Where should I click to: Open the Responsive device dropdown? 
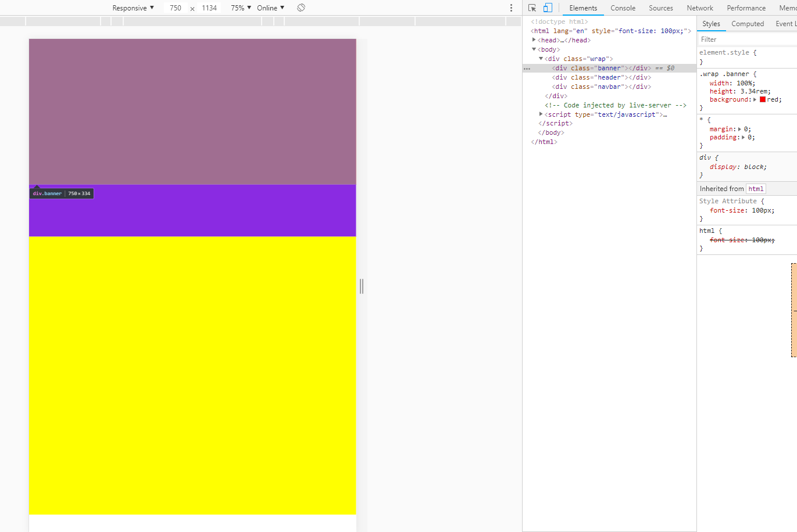pyautogui.click(x=133, y=8)
